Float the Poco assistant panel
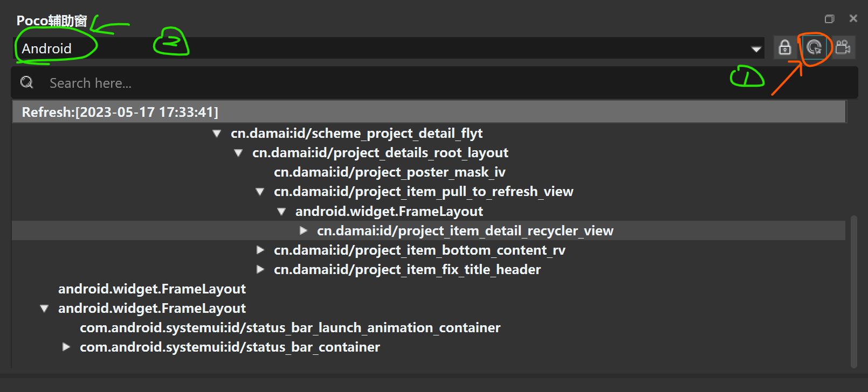Image resolution: width=868 pixels, height=392 pixels. (830, 19)
